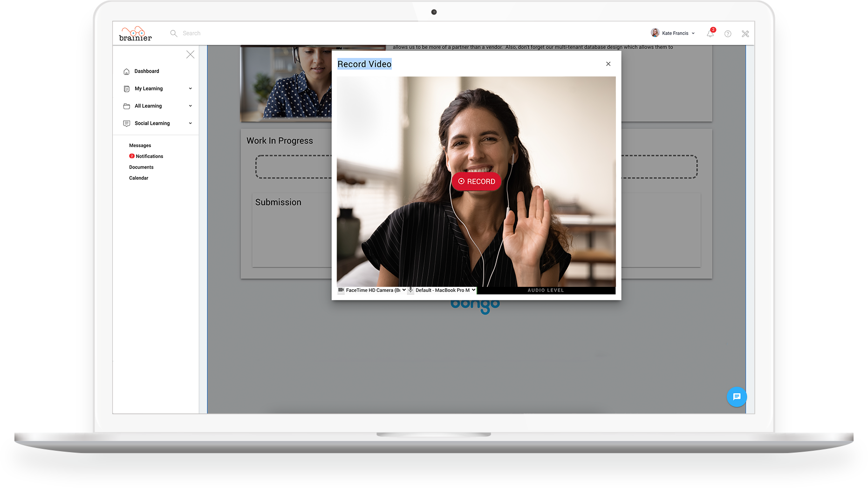
Task: Click the Work In Progress heading
Action: click(280, 141)
